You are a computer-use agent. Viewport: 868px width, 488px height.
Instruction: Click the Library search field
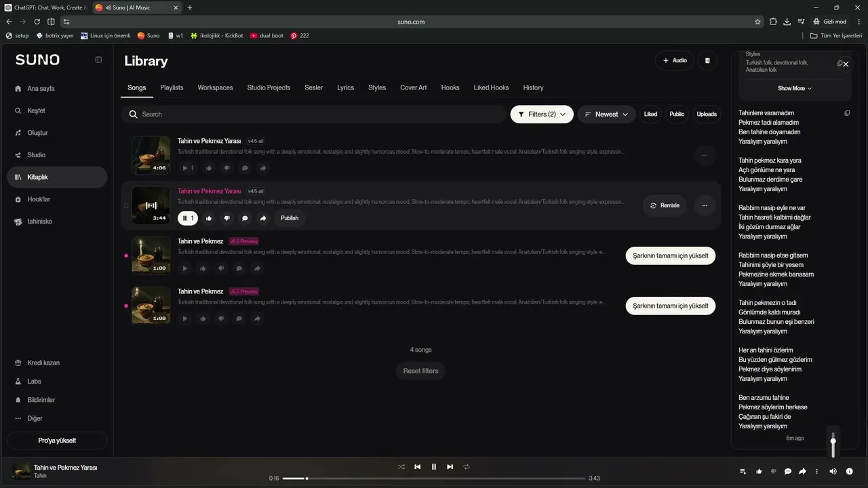tap(314, 115)
